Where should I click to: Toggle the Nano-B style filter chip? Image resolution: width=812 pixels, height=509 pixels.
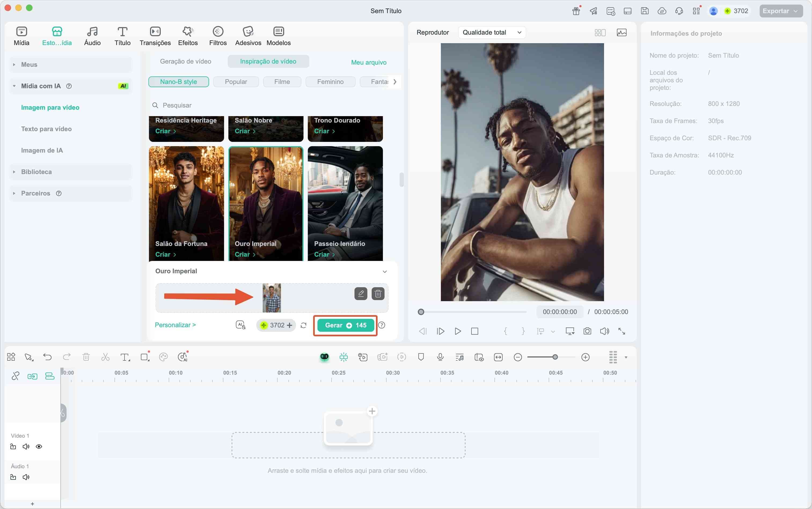click(x=178, y=82)
